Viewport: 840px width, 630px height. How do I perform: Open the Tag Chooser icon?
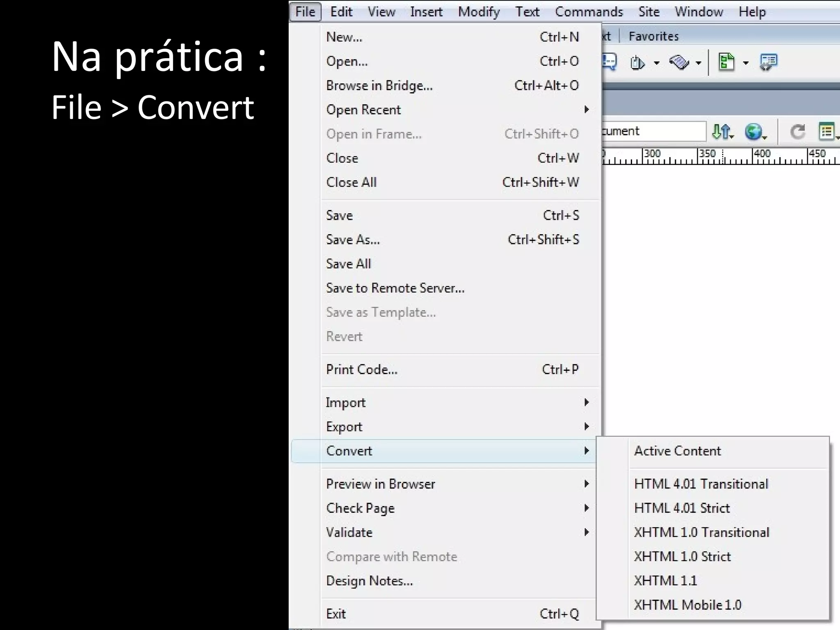(x=768, y=62)
